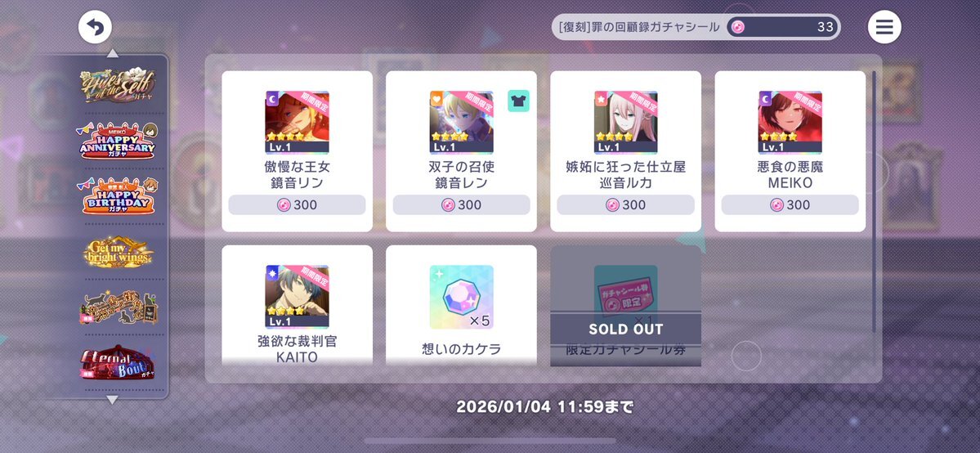
Task: Expand sidebar list with the down arrow
Action: pyautogui.click(x=113, y=400)
